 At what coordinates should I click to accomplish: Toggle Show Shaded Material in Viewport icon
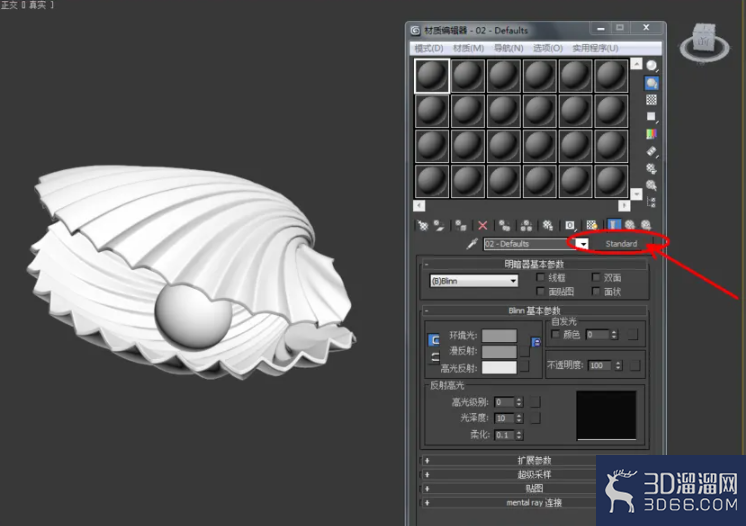(591, 225)
